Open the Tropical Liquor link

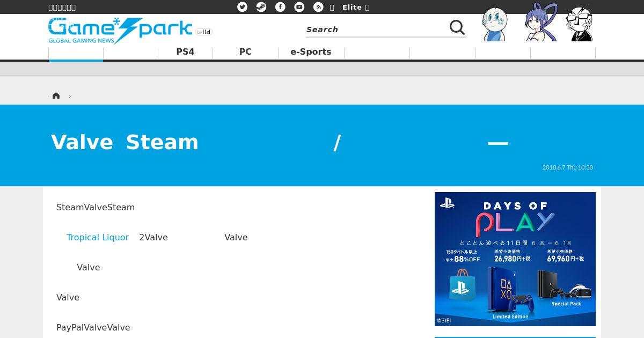click(x=98, y=237)
